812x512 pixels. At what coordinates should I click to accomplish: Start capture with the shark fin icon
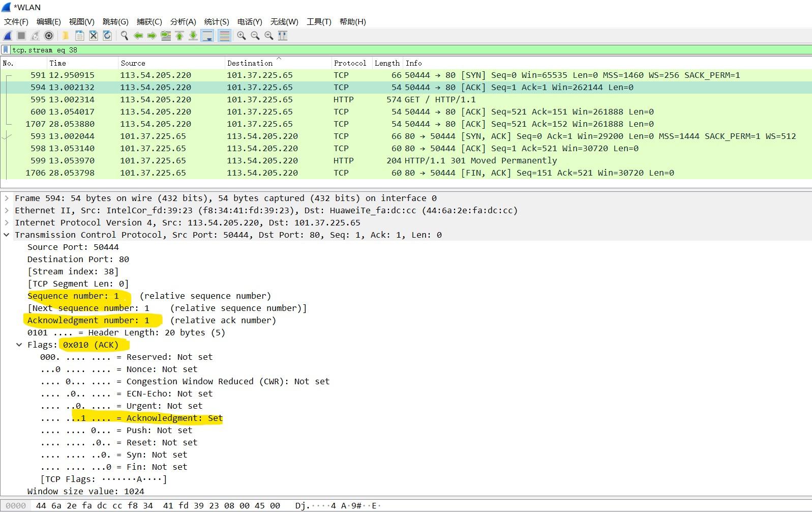click(8, 36)
